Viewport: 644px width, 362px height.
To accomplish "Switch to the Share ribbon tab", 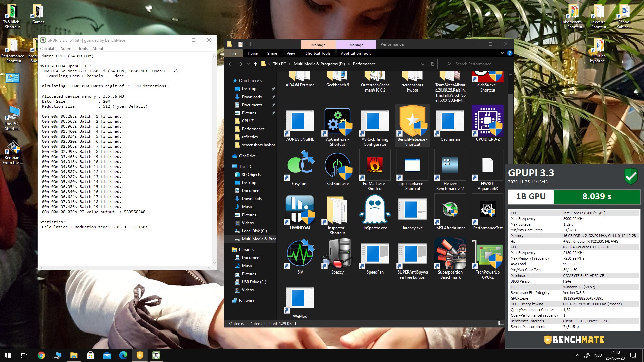I will pos(272,53).
